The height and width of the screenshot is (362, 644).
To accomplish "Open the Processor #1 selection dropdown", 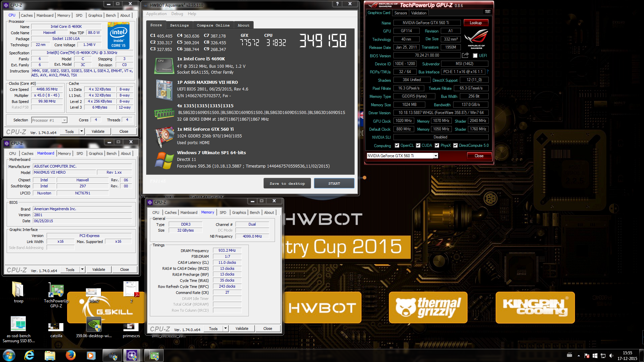I will click(x=64, y=120).
